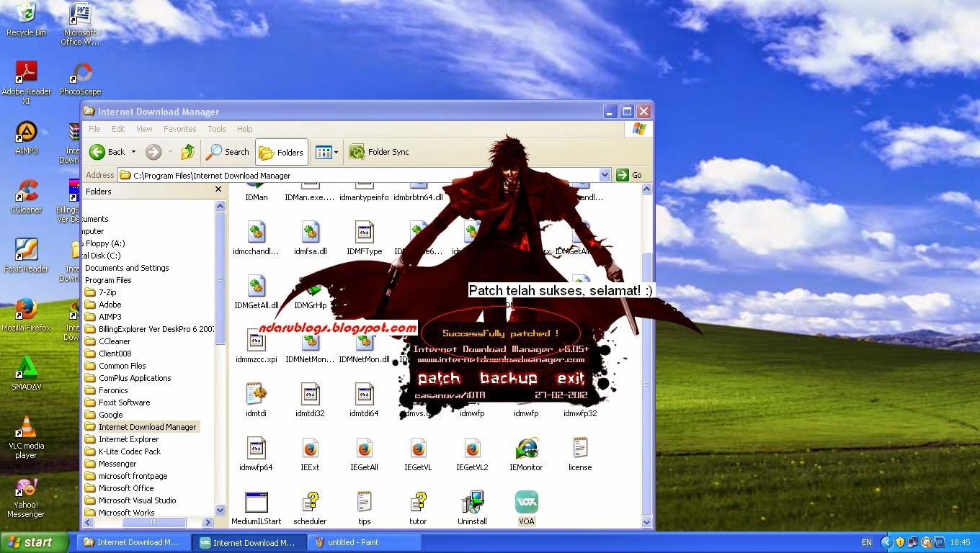Screen dimensions: 980x553
Task: Open the View menu
Action: [x=144, y=129]
